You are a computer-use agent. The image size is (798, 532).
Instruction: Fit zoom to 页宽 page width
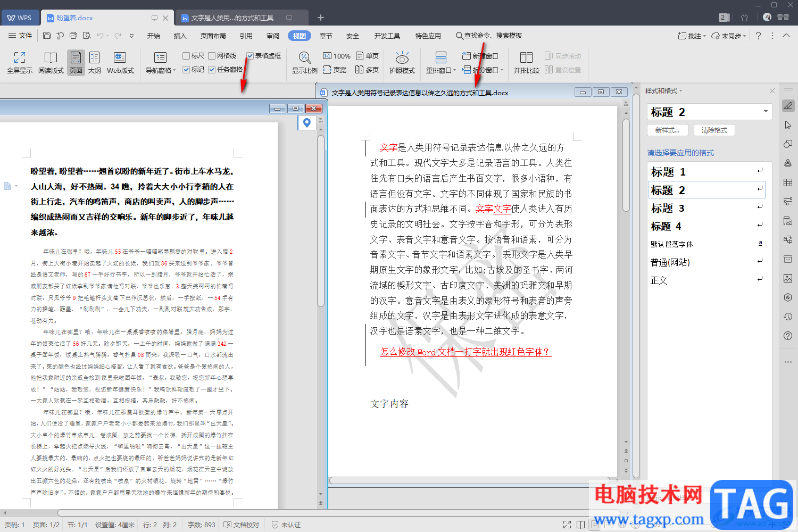335,70
